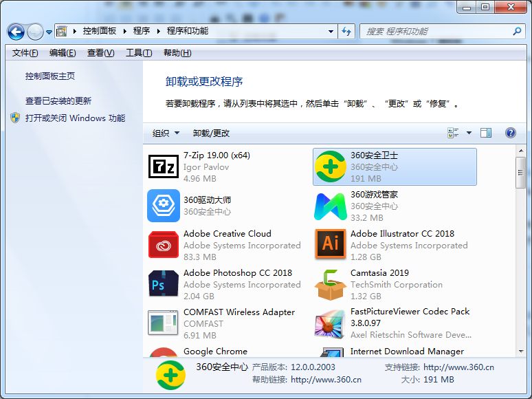Click the FastPictureViewer Codec Pack icon

pos(330,323)
